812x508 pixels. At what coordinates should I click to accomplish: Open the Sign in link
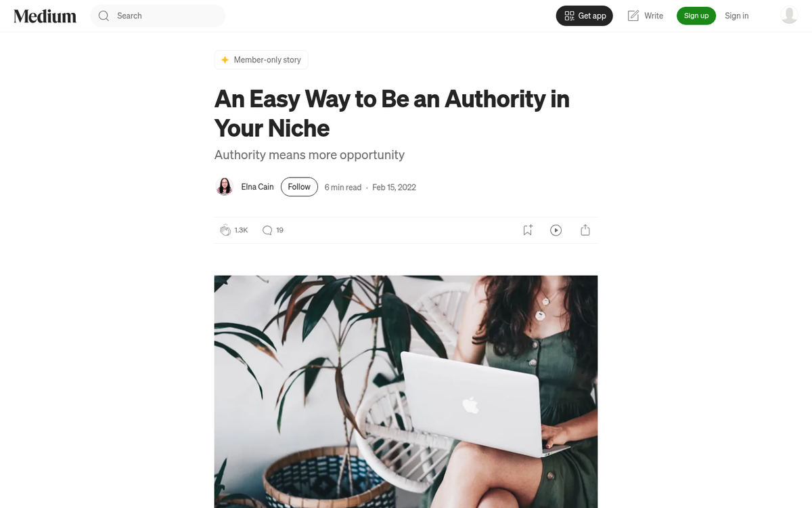coord(737,16)
